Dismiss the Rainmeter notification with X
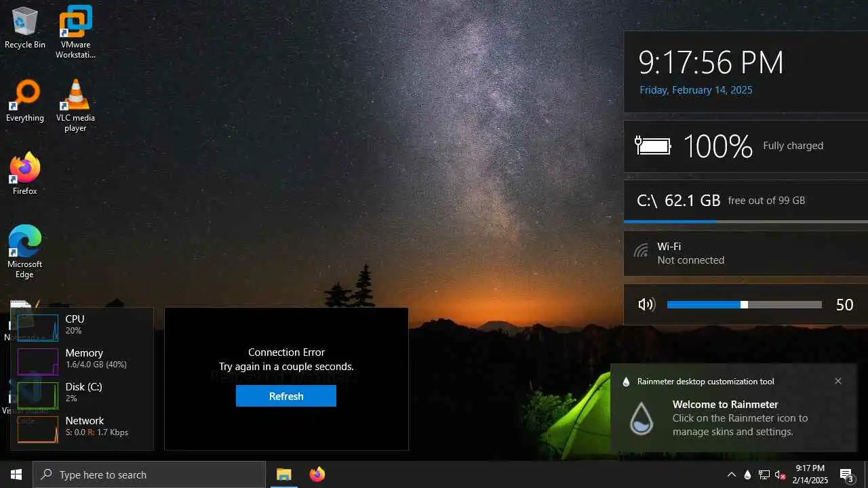 [838, 381]
